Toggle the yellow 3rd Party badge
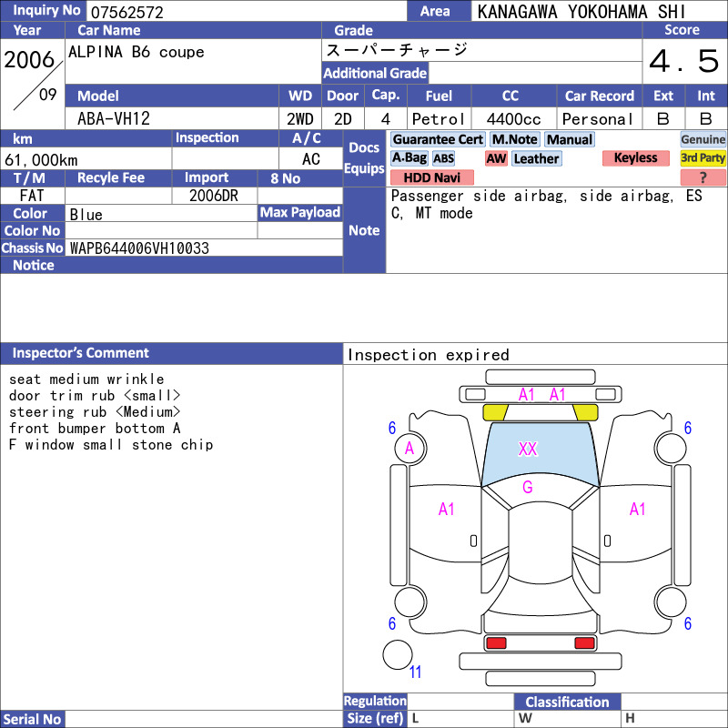 tap(703, 157)
